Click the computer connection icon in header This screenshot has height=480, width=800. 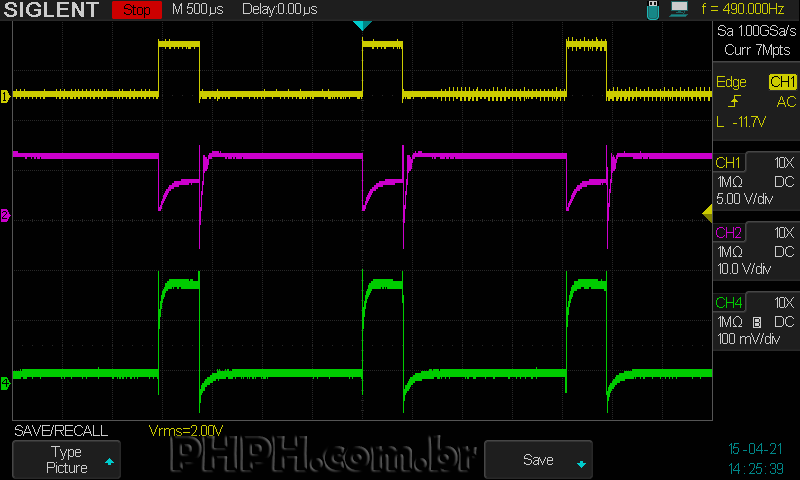tap(679, 9)
